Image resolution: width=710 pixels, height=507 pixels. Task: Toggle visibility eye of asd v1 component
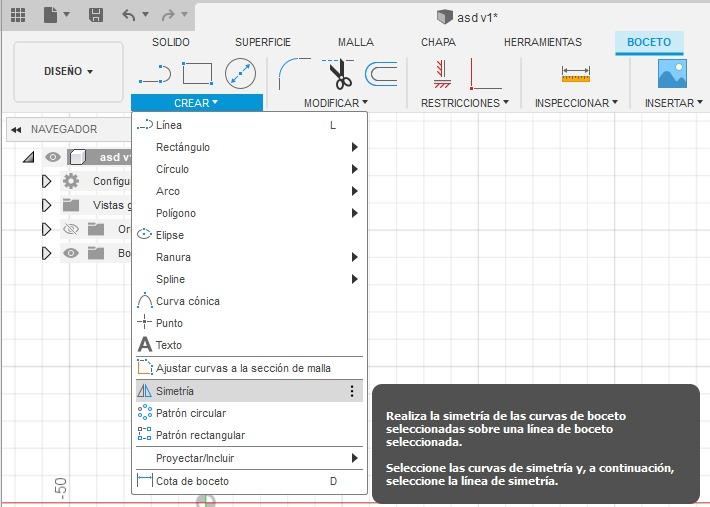pyautogui.click(x=53, y=157)
